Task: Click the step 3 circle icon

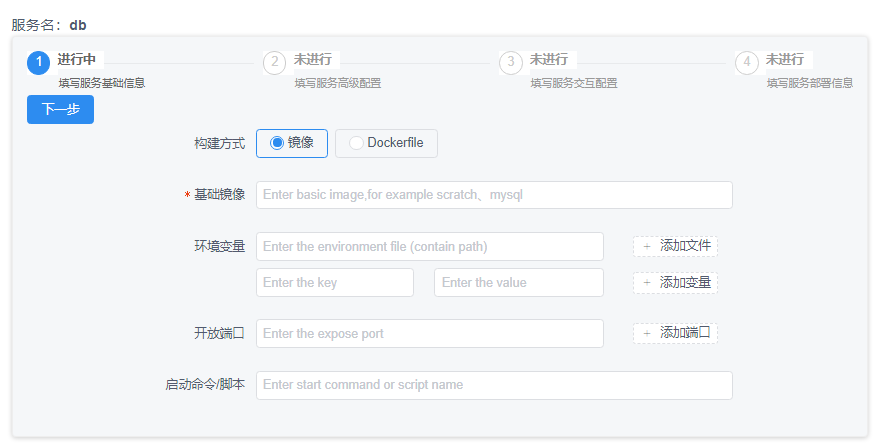Action: [511, 63]
